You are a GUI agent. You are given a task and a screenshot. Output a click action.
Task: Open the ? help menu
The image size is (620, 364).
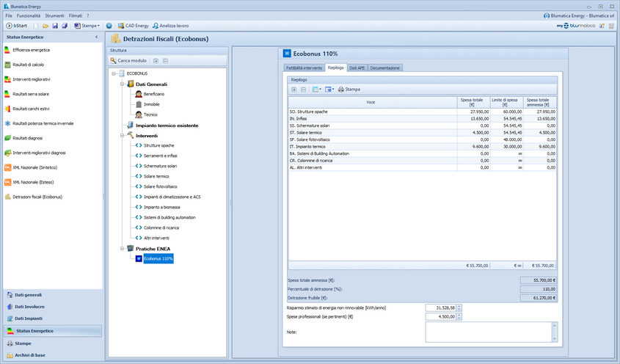[x=88, y=16]
